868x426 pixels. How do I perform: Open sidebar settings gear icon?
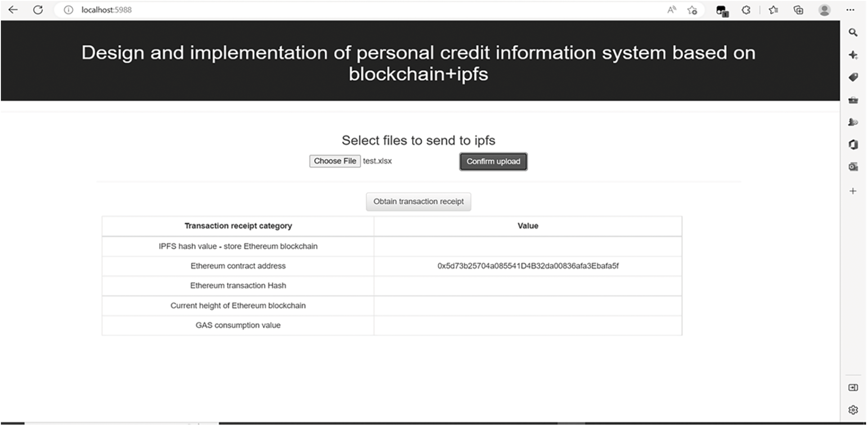[x=853, y=410]
